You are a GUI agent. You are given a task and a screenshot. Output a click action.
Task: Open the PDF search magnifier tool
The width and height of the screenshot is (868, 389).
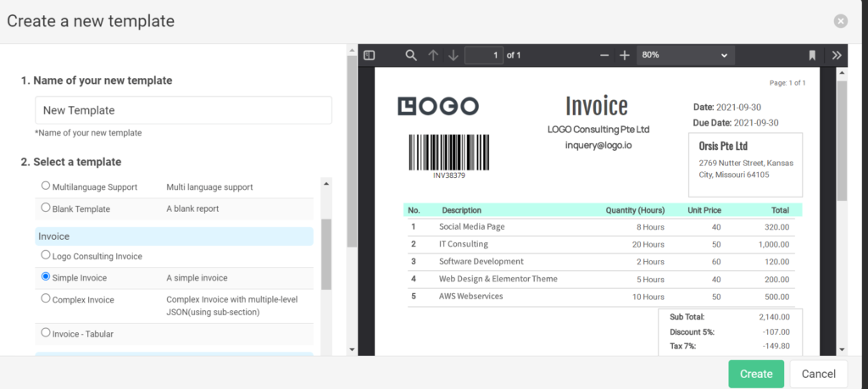click(411, 55)
